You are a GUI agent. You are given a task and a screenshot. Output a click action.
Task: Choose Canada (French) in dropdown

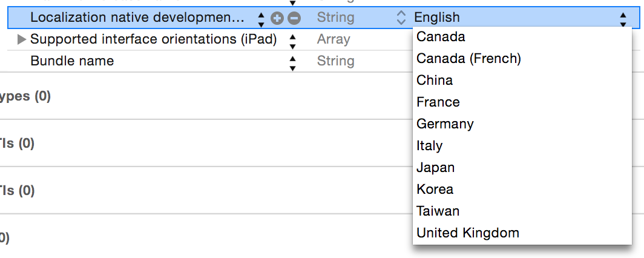click(x=468, y=58)
